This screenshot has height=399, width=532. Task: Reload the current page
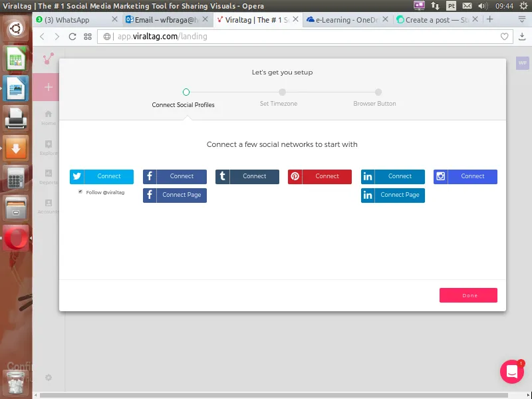[72, 37]
